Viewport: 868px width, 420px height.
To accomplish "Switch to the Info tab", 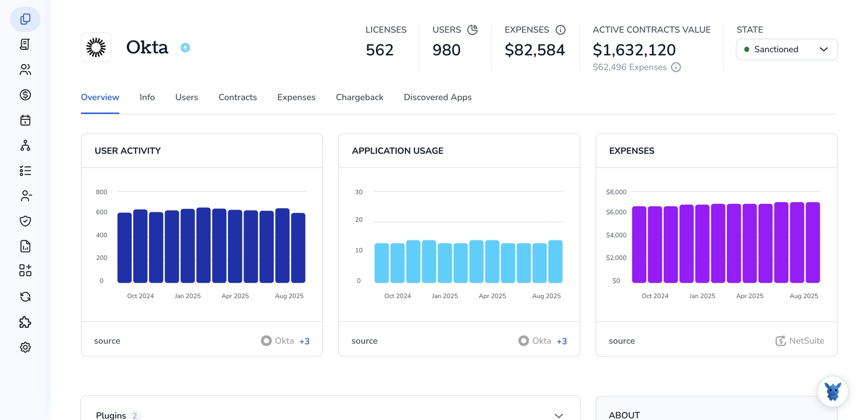I will 147,98.
